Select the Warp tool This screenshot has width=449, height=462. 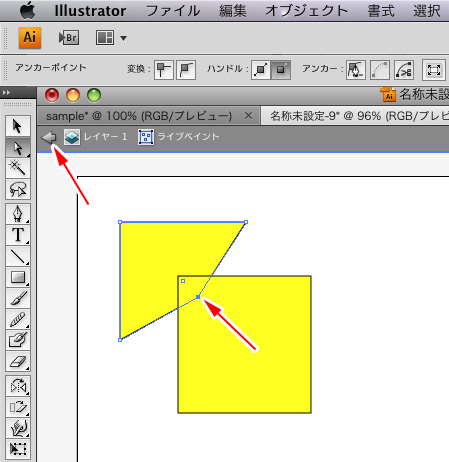point(18,428)
